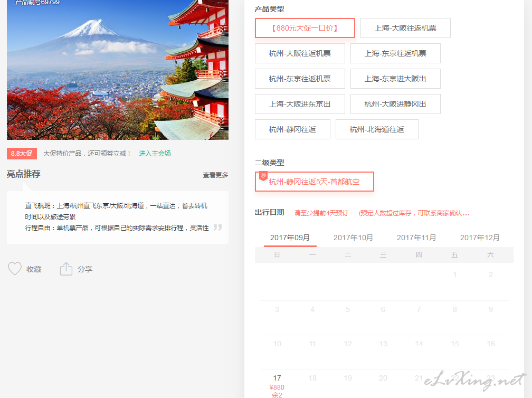Select 上海-大阪往返机票 option

point(405,28)
